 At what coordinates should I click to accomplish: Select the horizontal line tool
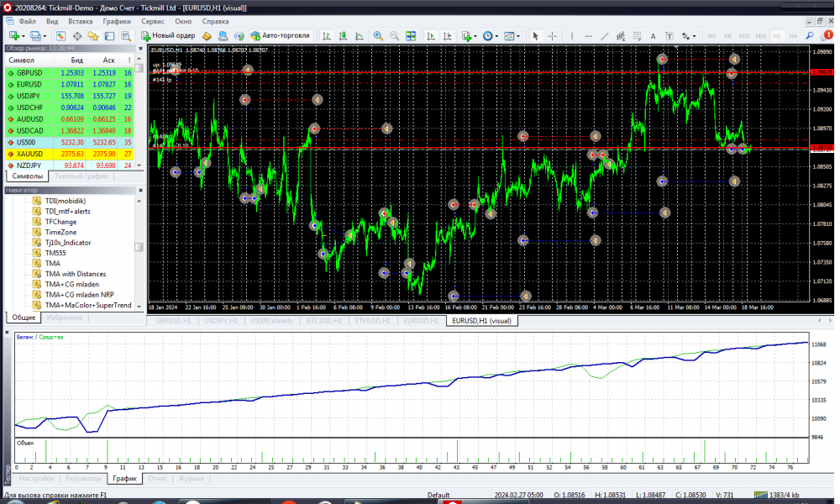click(588, 36)
